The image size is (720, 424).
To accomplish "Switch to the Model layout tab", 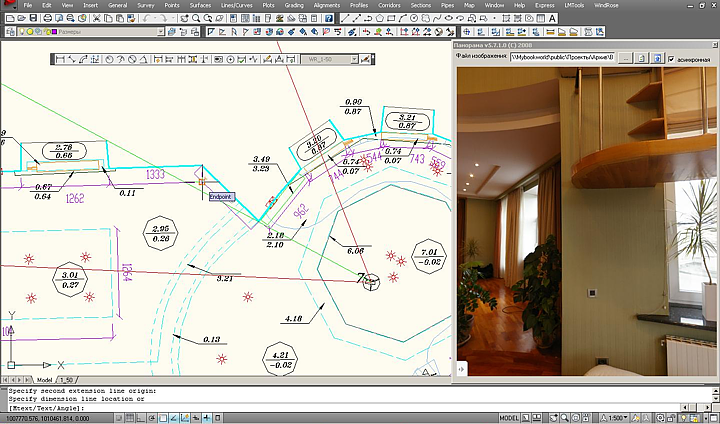I will point(45,380).
